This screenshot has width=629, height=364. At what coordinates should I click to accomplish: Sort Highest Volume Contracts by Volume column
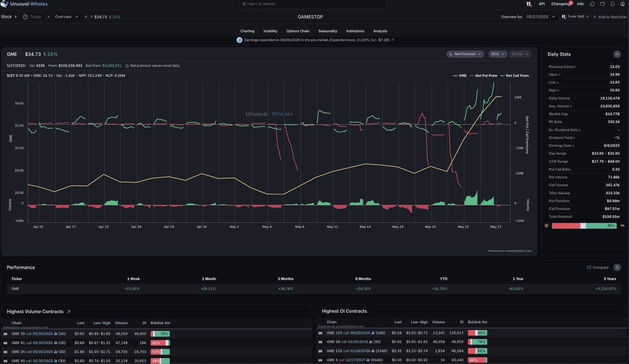tap(121, 323)
